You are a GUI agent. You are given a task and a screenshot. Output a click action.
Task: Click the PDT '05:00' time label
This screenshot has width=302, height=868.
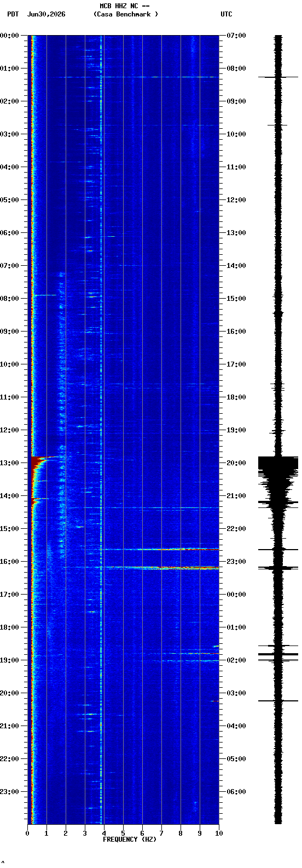9,200
